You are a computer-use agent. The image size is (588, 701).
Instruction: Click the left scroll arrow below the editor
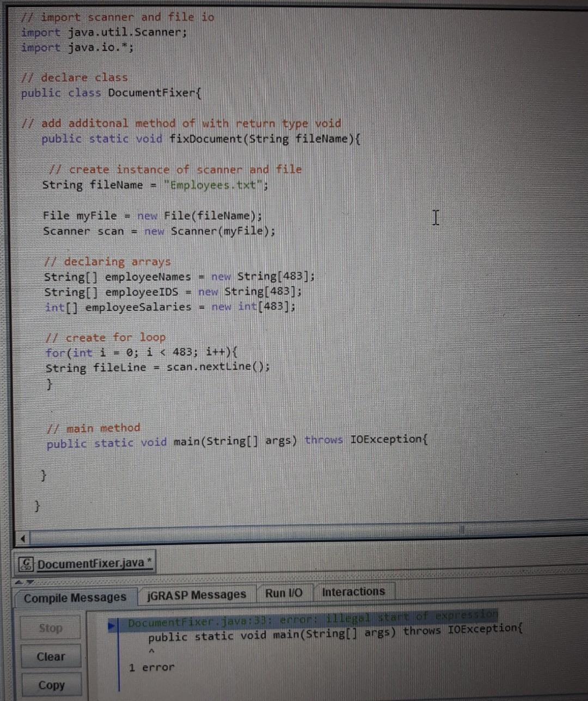(x=22, y=538)
